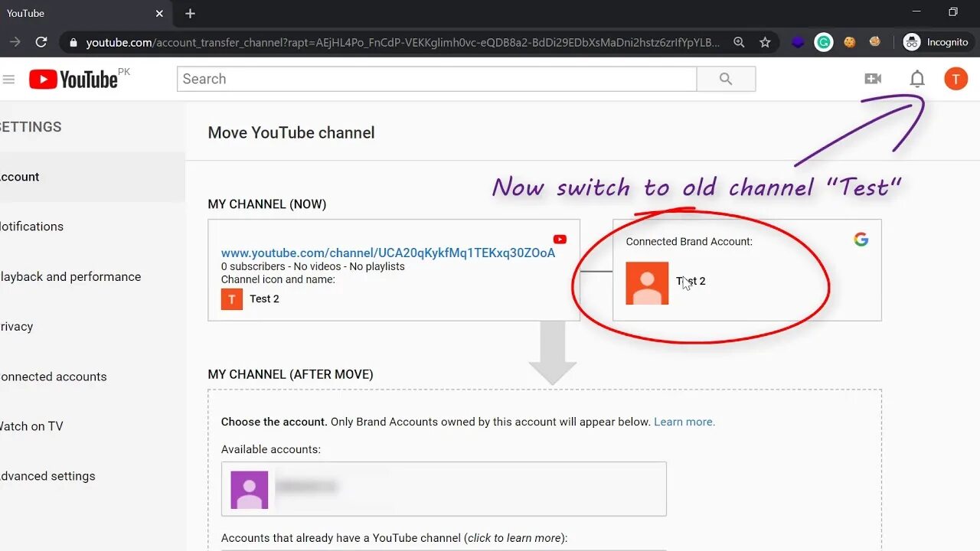This screenshot has height=551, width=980.
Task: Close the YouTube browser tab
Action: [159, 13]
